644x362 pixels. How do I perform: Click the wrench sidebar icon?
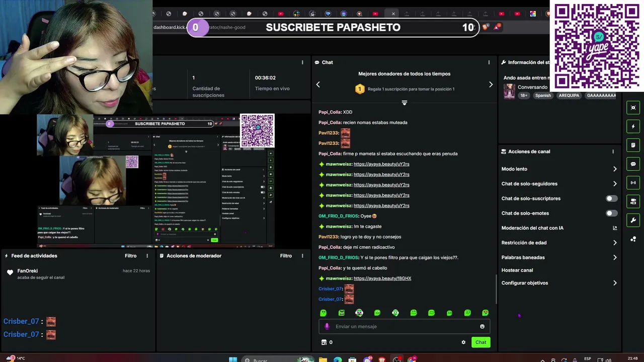point(633,220)
